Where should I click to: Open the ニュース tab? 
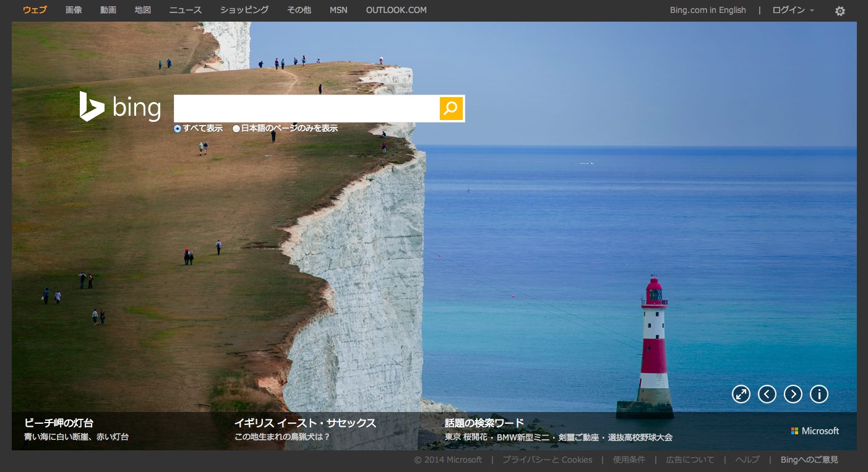(x=186, y=10)
